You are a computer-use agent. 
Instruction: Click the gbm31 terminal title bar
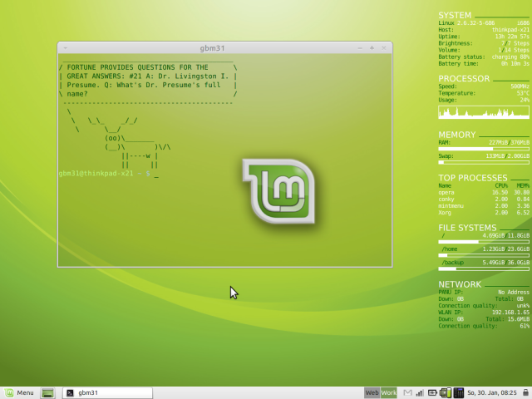[212, 48]
